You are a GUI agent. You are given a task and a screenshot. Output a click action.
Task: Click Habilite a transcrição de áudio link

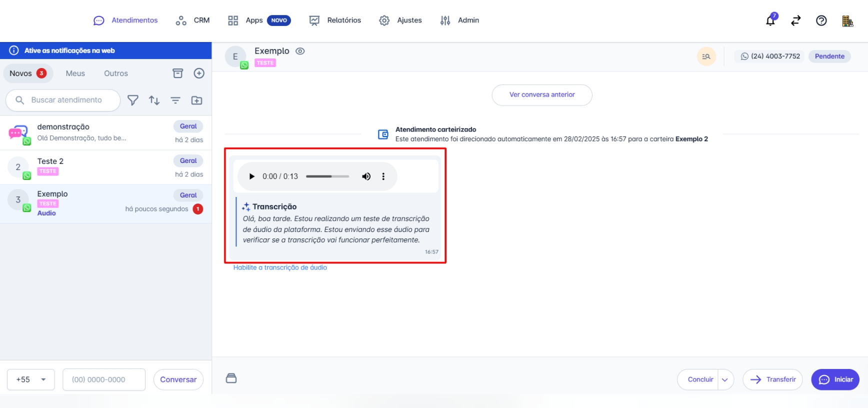[280, 267]
